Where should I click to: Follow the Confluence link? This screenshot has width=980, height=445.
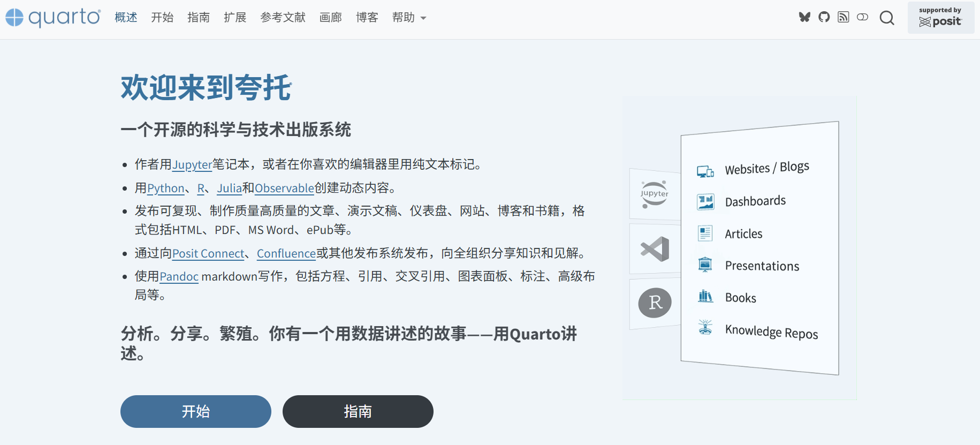286,253
